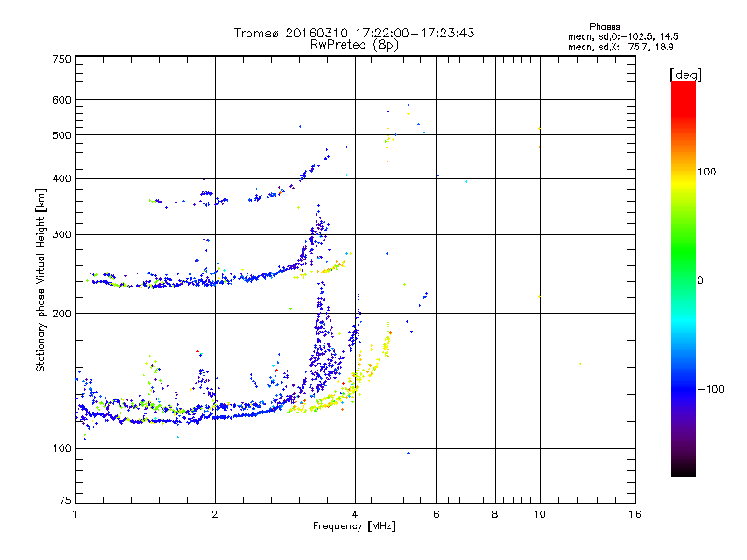Select the "mean, sd,X: 75.7, 18.9" line
The image size is (747, 560).
tap(620, 48)
